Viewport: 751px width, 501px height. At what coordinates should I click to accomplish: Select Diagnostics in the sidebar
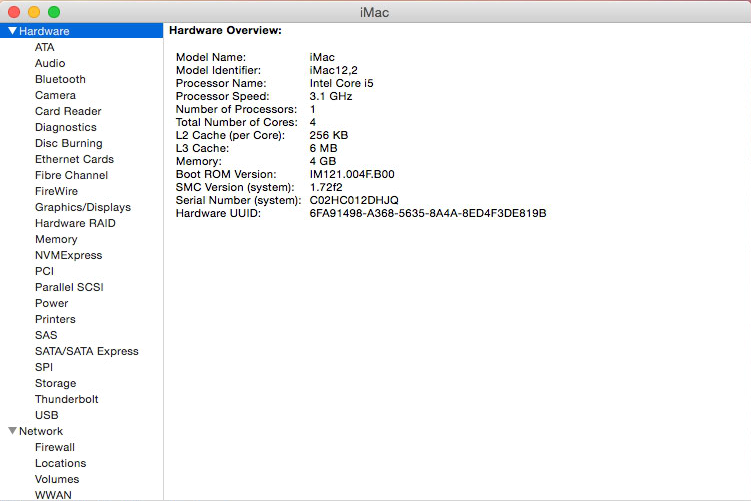(66, 127)
